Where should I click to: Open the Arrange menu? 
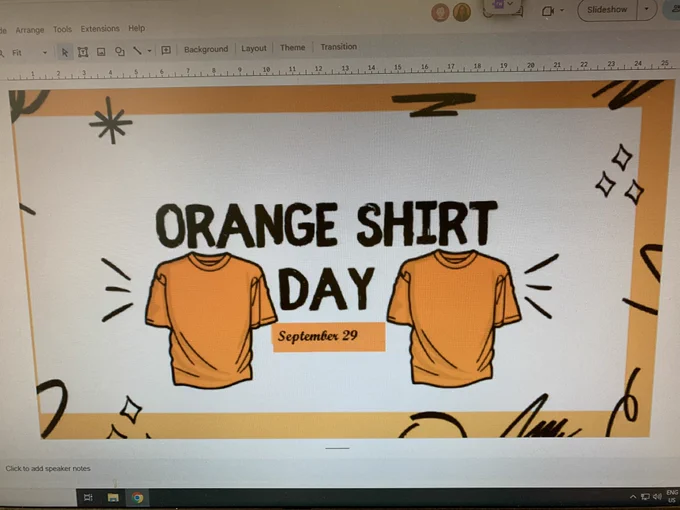30,30
